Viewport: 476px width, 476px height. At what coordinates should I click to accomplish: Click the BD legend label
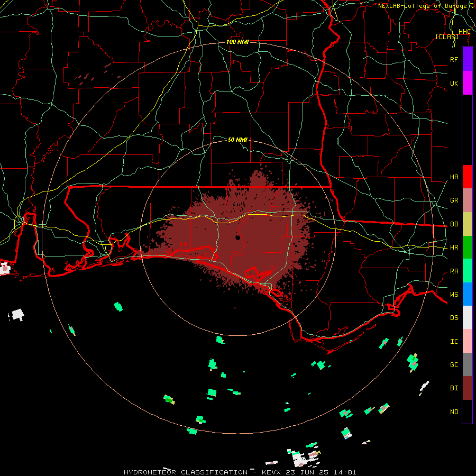pyautogui.click(x=454, y=224)
